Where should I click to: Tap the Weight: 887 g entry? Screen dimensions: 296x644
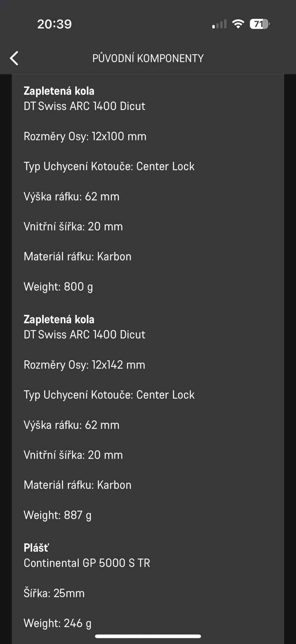(x=57, y=515)
